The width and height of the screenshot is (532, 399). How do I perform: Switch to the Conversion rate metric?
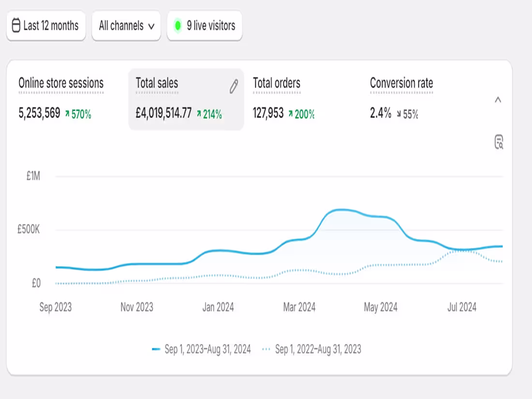401,83
